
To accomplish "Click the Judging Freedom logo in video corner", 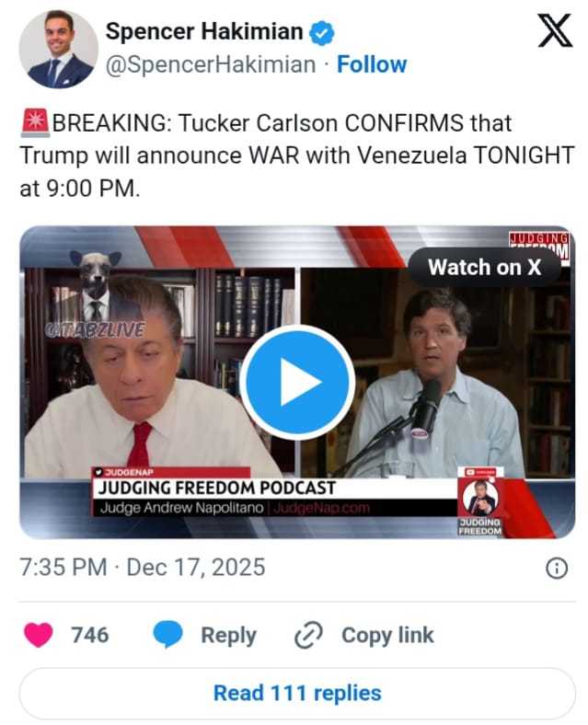I will [539, 247].
